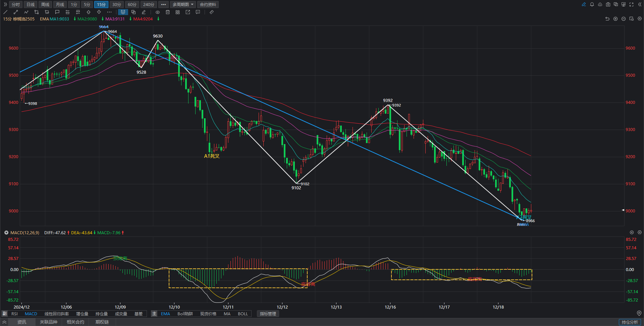Open main chart settings hexagon icon

(640, 19)
